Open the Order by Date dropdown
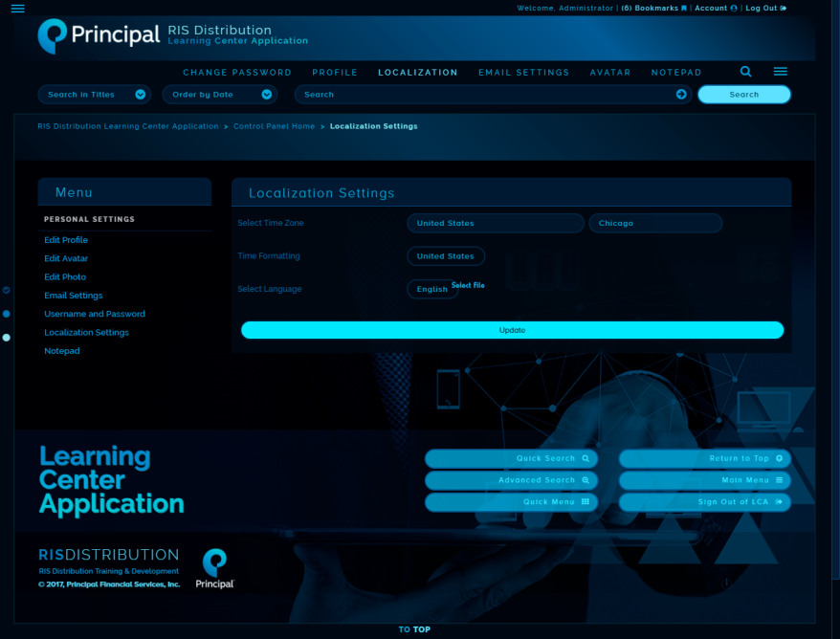This screenshot has height=639, width=840. (220, 95)
